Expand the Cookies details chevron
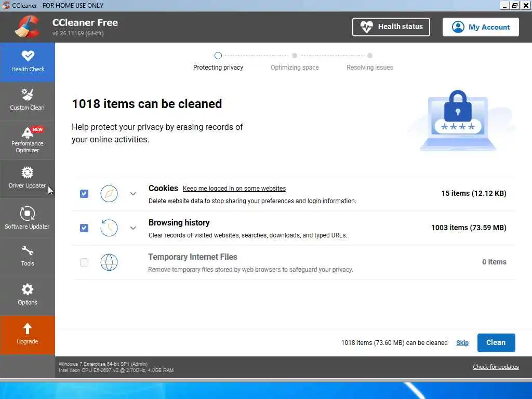Screen dimensions: 532x399 133,194
